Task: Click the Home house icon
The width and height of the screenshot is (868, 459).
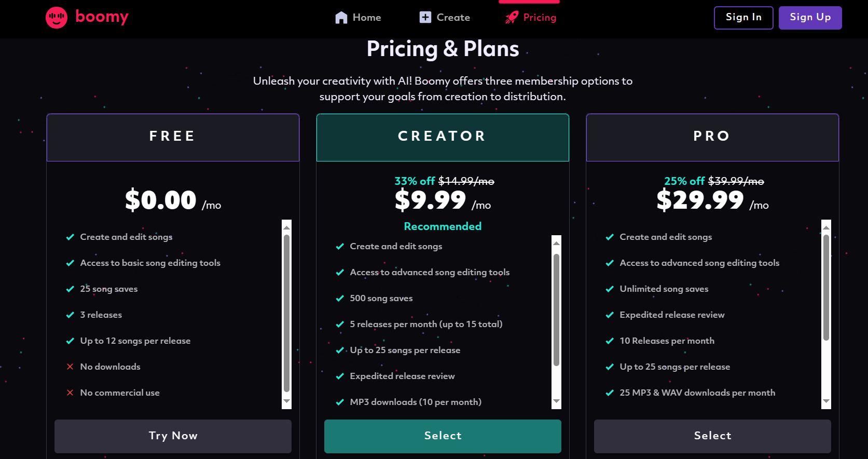Action: point(341,18)
